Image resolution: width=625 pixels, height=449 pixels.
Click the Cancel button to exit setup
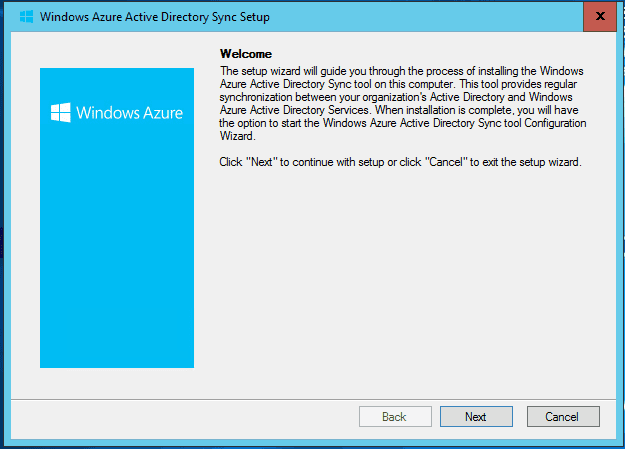pos(563,417)
